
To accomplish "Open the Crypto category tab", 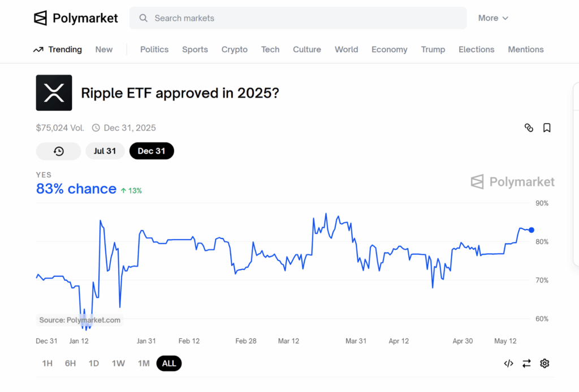I will click(x=234, y=50).
